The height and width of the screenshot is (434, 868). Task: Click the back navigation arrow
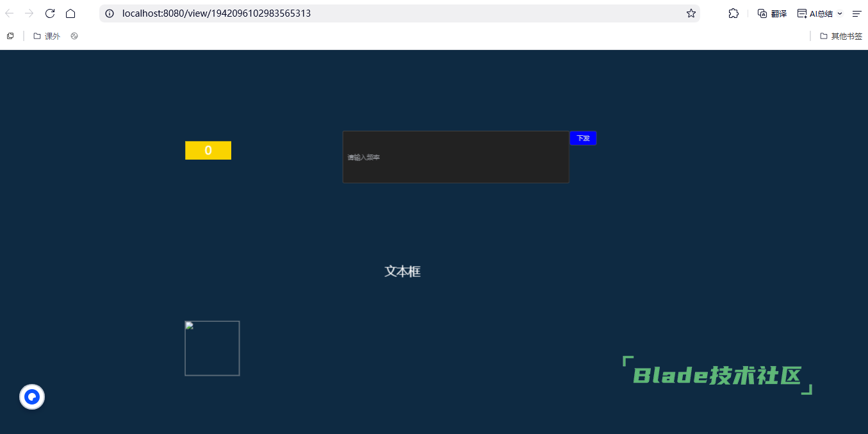pos(10,13)
